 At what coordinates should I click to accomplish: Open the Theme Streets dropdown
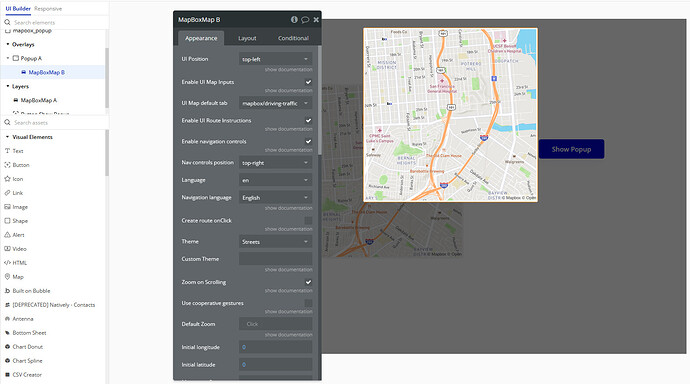pyautogui.click(x=275, y=241)
